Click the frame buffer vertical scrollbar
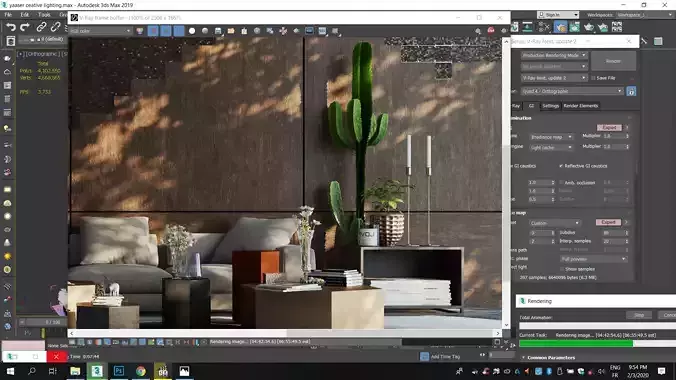Image resolution: width=676 pixels, height=380 pixels. click(x=506, y=183)
